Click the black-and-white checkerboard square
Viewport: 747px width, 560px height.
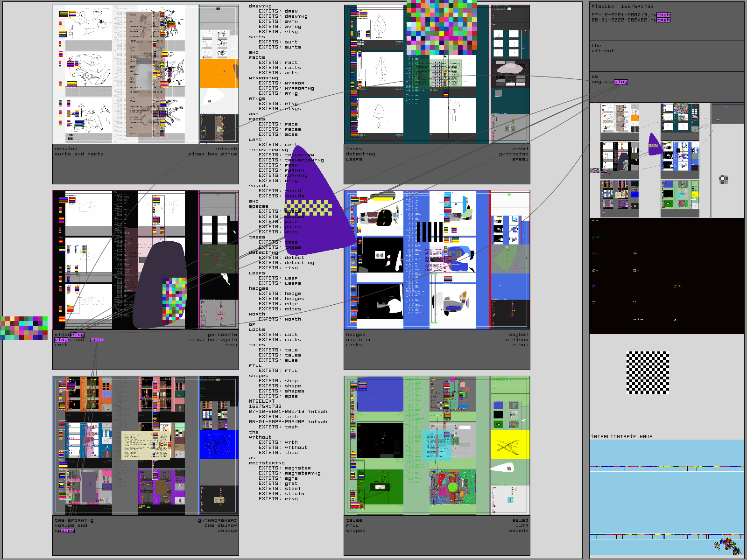pyautogui.click(x=648, y=372)
